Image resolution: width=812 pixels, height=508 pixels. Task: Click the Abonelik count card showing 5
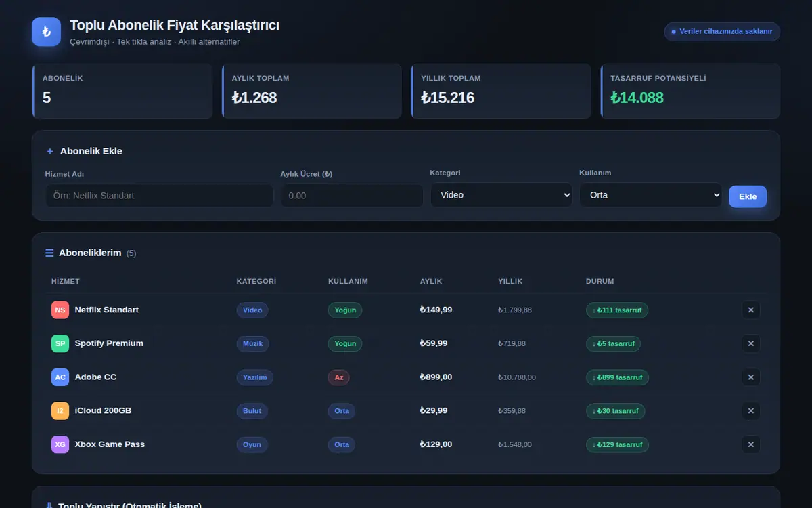122,91
